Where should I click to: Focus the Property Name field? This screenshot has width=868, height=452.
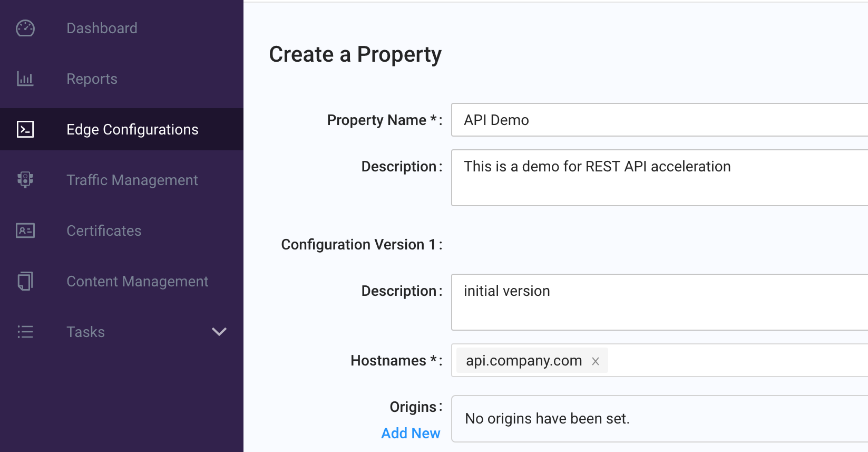pos(660,120)
